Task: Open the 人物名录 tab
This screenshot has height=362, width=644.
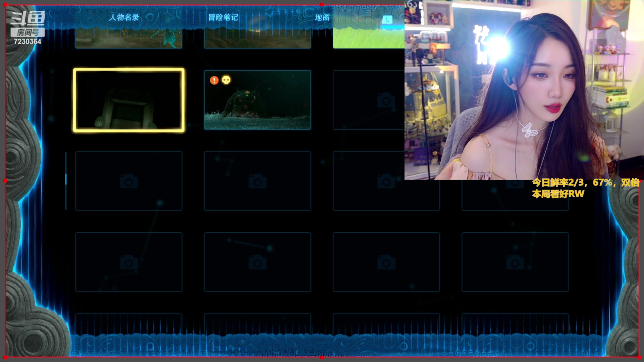Action: 124,17
